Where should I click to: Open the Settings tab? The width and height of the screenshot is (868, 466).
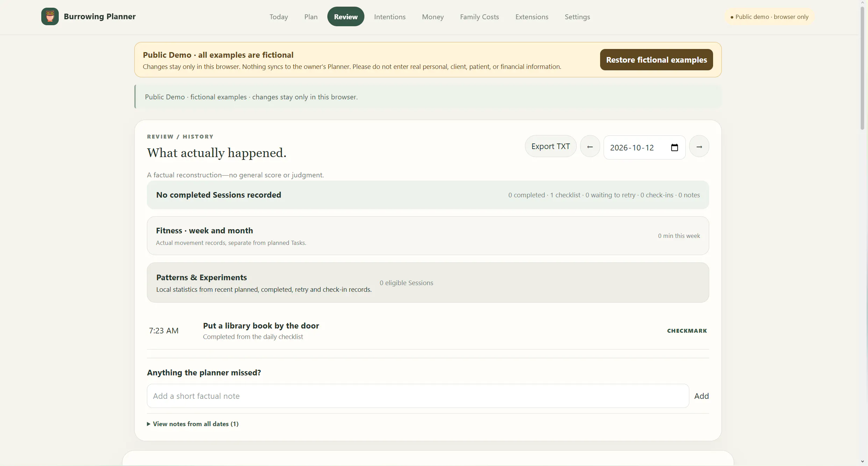577,17
